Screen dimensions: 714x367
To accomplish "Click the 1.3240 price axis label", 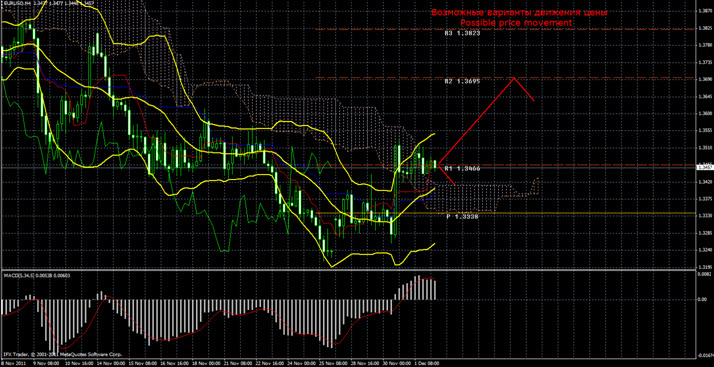I will point(704,250).
